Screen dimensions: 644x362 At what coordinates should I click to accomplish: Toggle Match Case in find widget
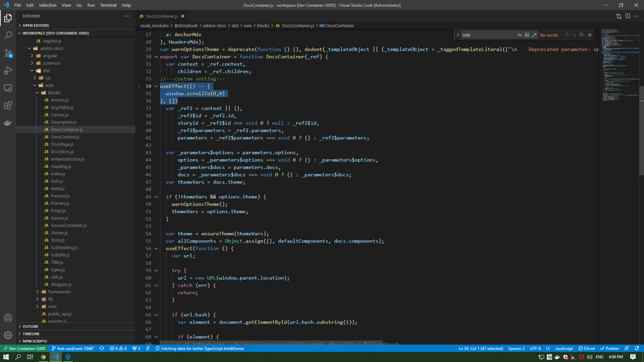[520, 35]
